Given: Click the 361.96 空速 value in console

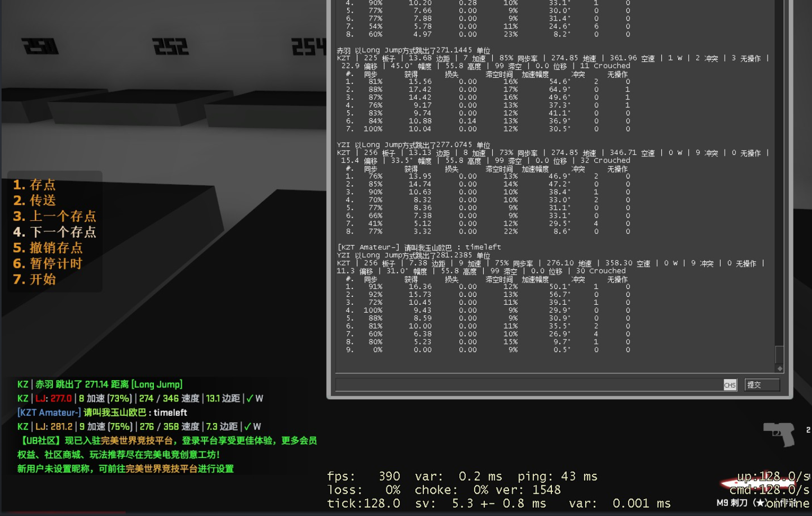Looking at the screenshot, I should 632,58.
